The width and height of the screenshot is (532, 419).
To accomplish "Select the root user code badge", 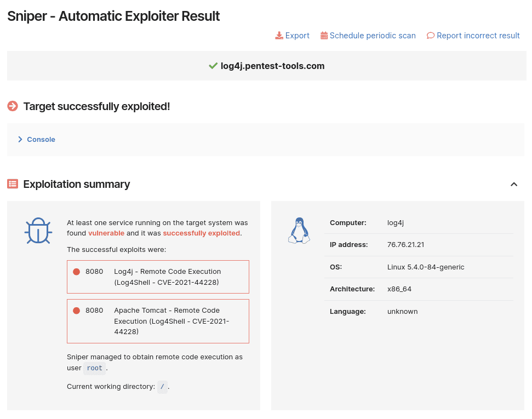I will pos(94,368).
